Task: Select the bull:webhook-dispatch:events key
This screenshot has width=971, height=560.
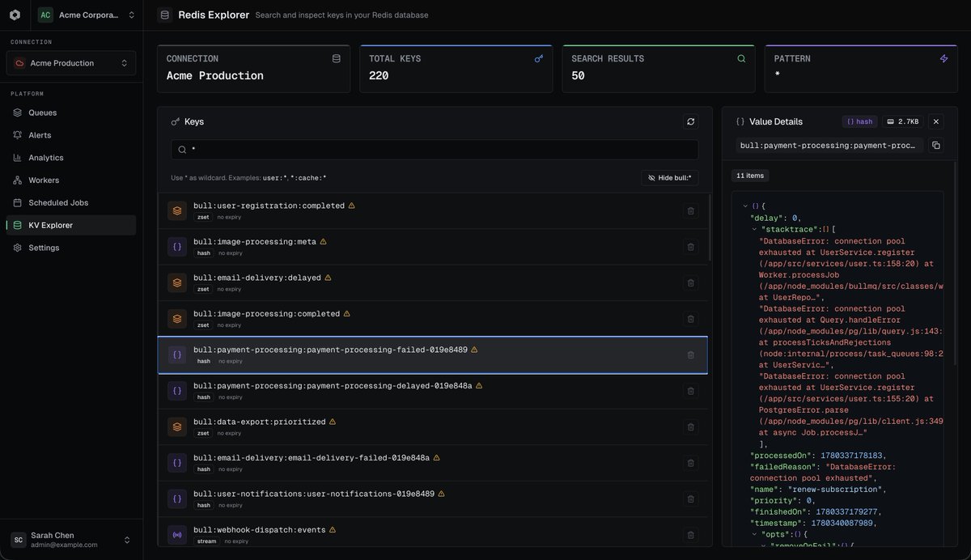Action: (x=433, y=534)
